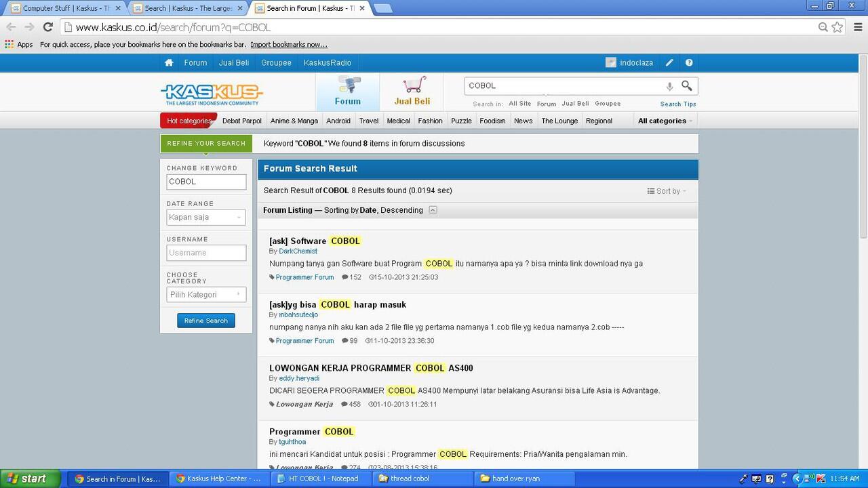This screenshot has height=488, width=868.
Task: Collapse the Forum Listing section
Action: tap(433, 210)
